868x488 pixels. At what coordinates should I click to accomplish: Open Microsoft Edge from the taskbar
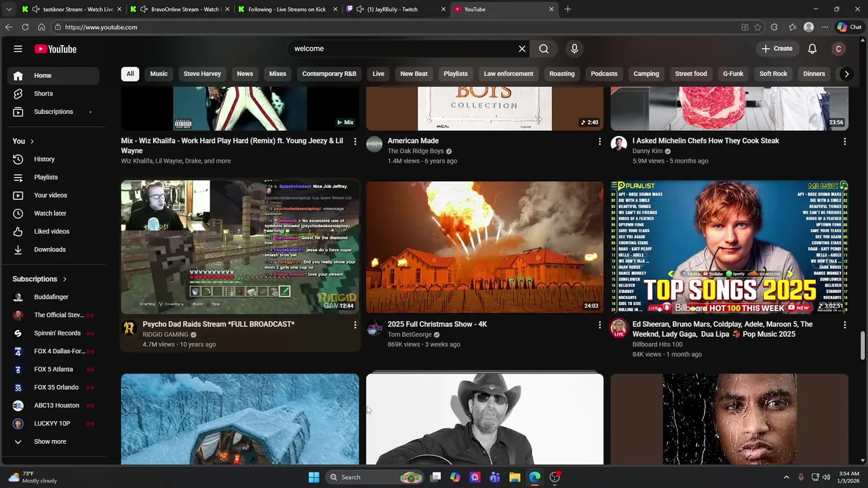(x=534, y=477)
